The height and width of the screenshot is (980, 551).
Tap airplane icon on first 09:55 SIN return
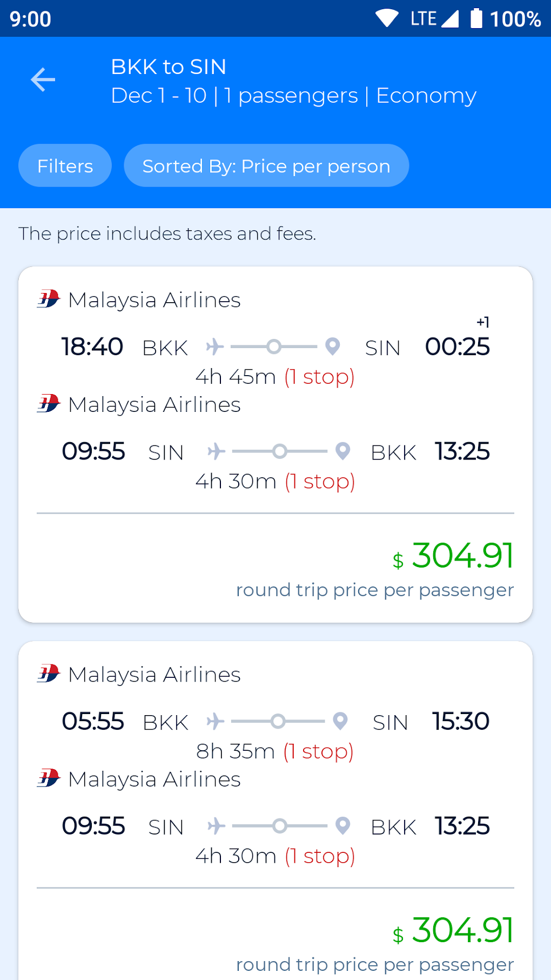(217, 451)
